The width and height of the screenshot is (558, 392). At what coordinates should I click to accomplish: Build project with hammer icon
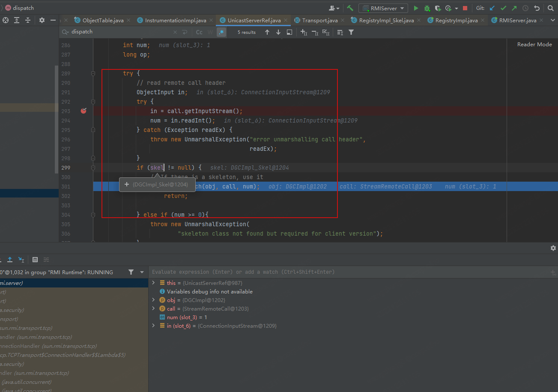(350, 8)
